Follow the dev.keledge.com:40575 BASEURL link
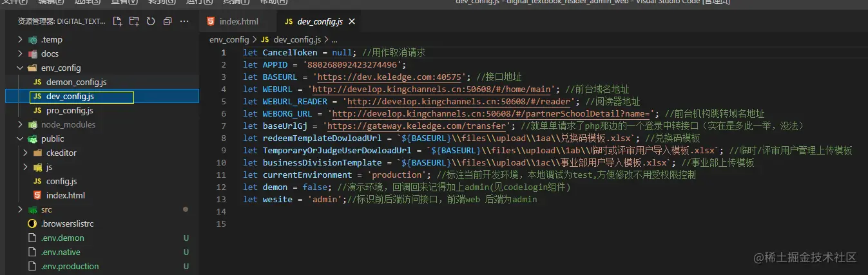The height and width of the screenshot is (275, 868). [390, 77]
